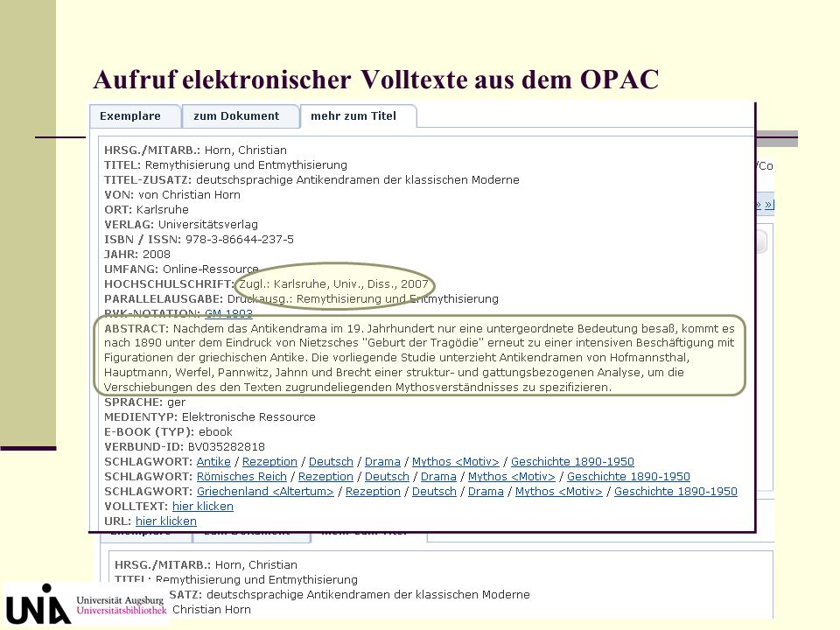Click the TITEL value in the front record panel
Viewport: 840px width, 630px height.
pos(247,165)
